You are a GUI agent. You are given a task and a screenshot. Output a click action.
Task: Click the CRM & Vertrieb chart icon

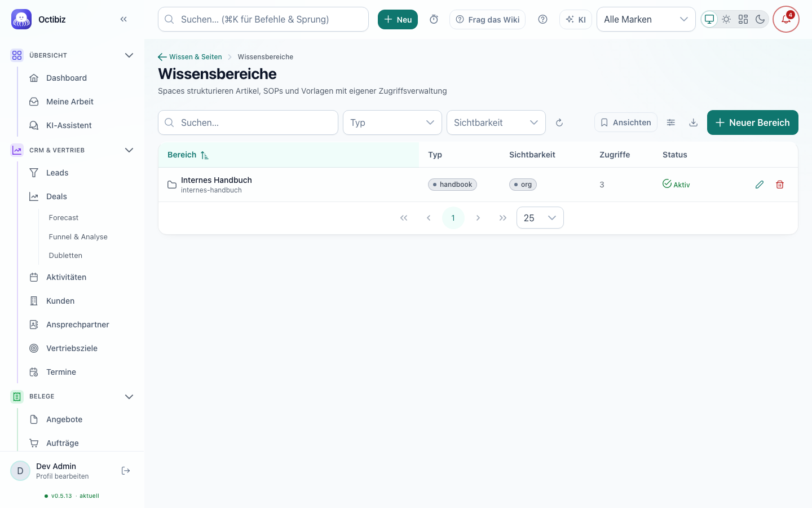click(x=17, y=150)
